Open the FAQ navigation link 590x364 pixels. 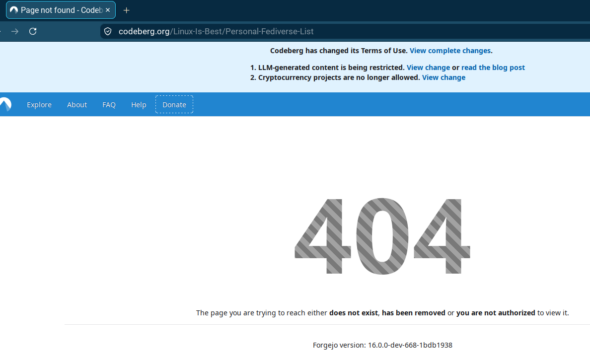pyautogui.click(x=109, y=105)
